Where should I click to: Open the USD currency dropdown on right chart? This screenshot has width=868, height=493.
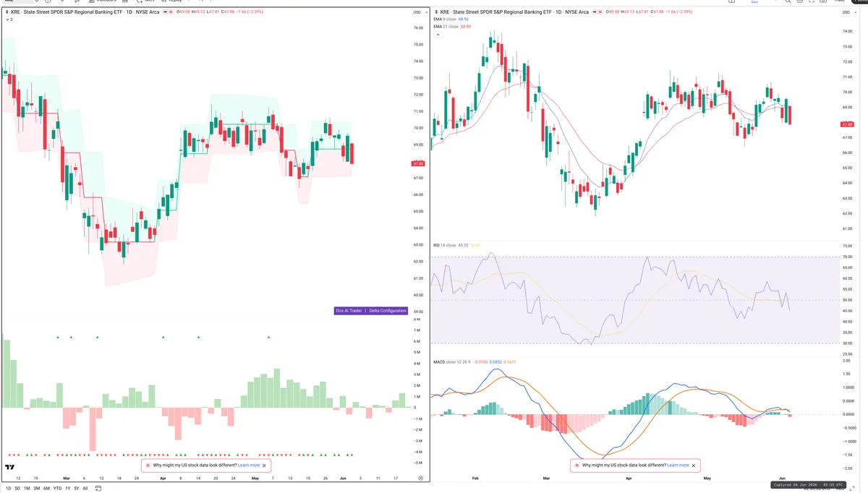pyautogui.click(x=851, y=12)
